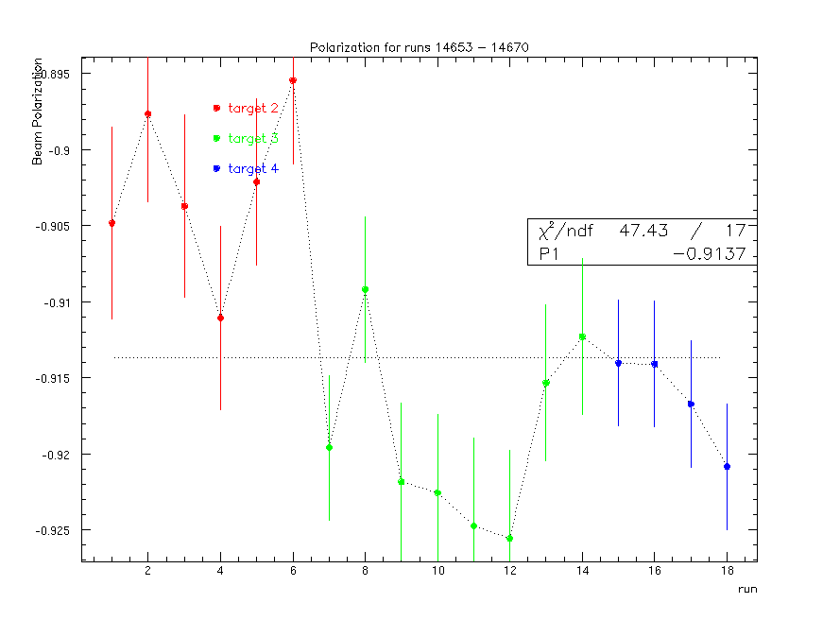
Task: Select the blue data point at run 18
Action: pos(727,467)
